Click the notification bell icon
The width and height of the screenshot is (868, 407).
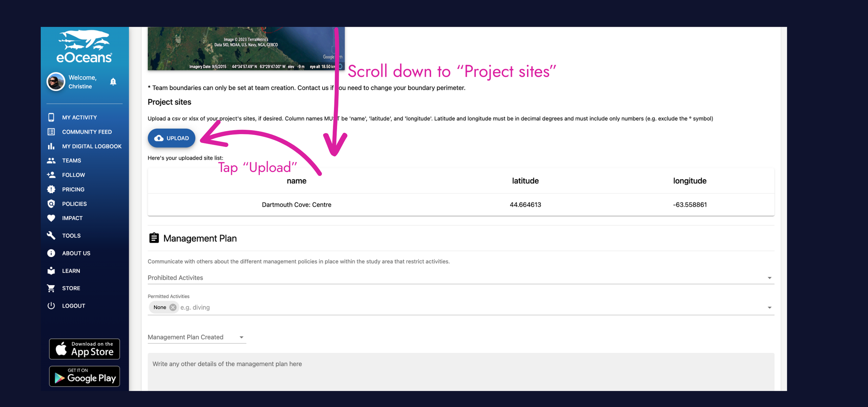click(113, 82)
